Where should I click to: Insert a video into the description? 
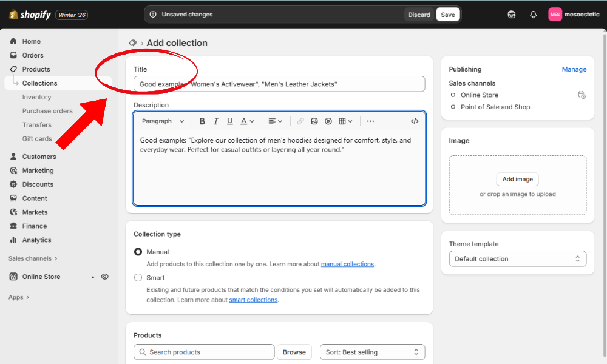328,121
